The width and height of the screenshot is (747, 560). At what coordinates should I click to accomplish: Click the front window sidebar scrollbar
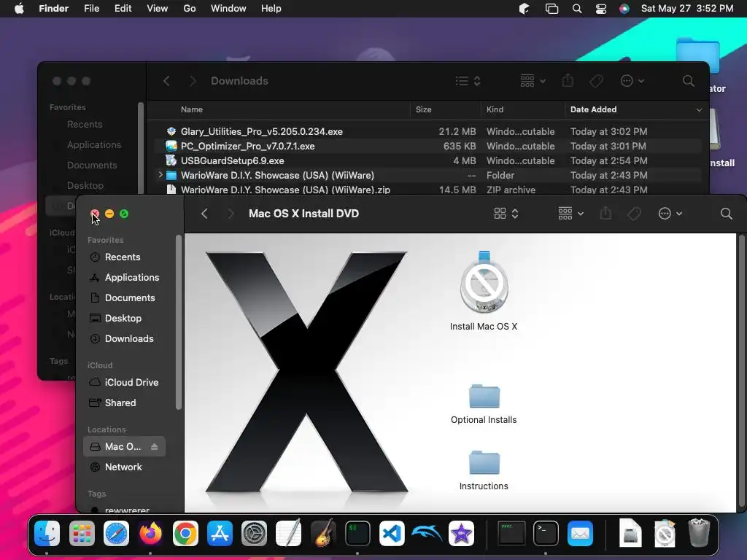point(179,322)
